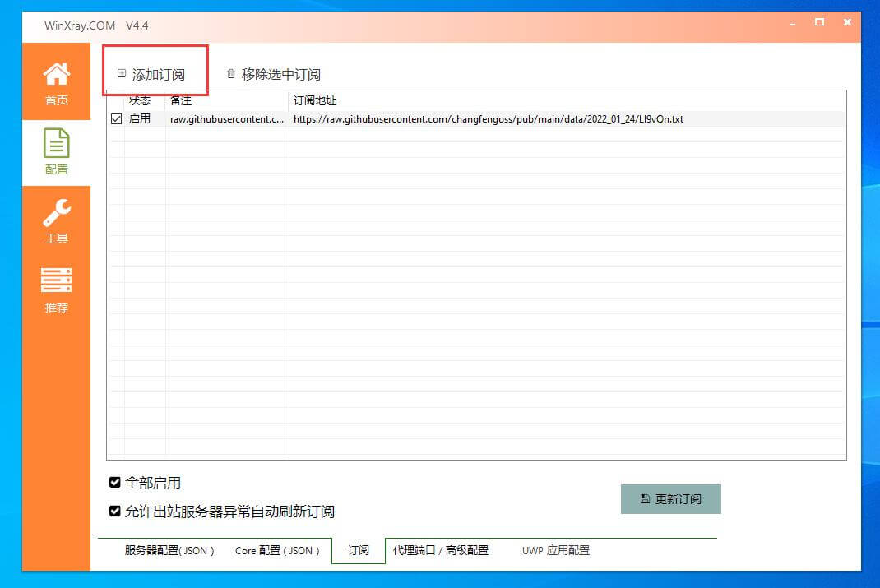Toggle 允许出站服务器异常自动刷新订阅 checkbox
This screenshot has width=880, height=588.
[115, 512]
